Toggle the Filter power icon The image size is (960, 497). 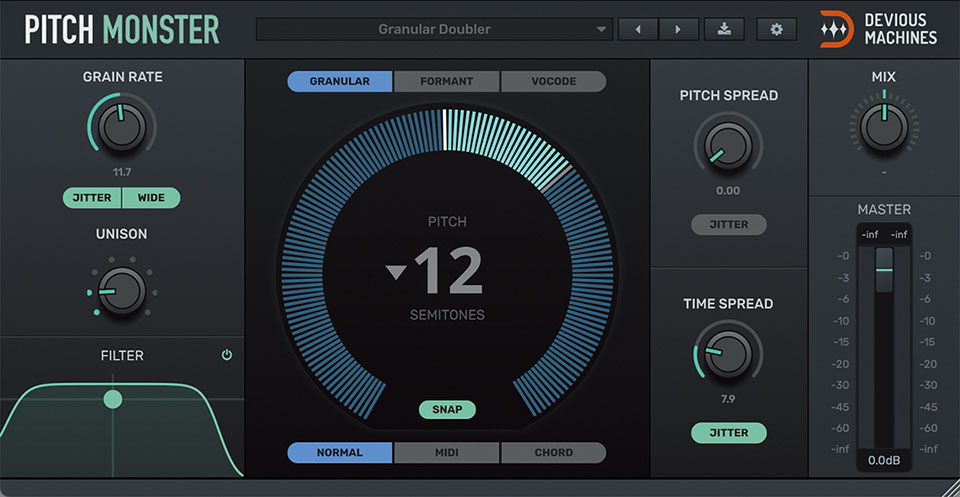coord(227,355)
